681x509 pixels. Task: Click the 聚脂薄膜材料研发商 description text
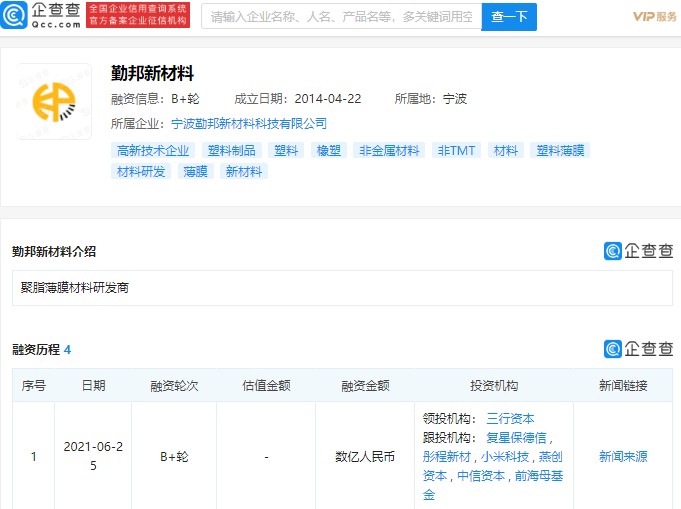point(75,288)
